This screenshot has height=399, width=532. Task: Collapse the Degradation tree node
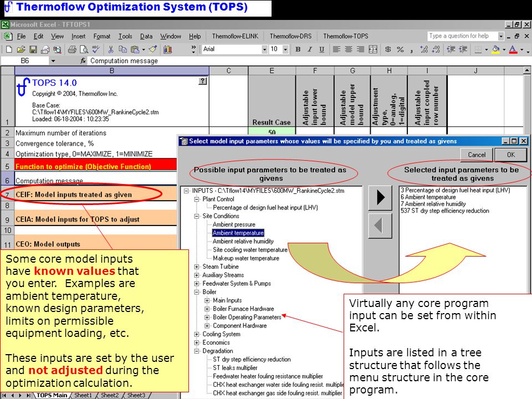(196, 351)
